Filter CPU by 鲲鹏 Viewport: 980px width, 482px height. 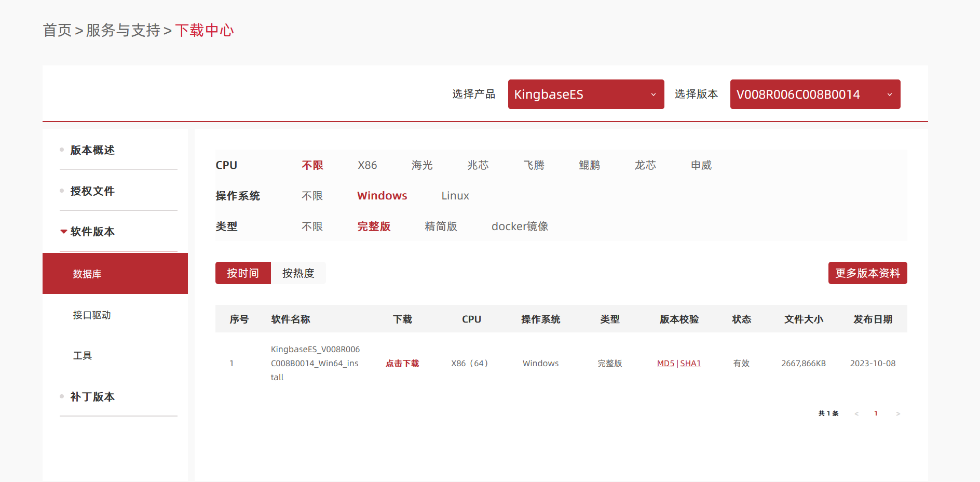[590, 165]
